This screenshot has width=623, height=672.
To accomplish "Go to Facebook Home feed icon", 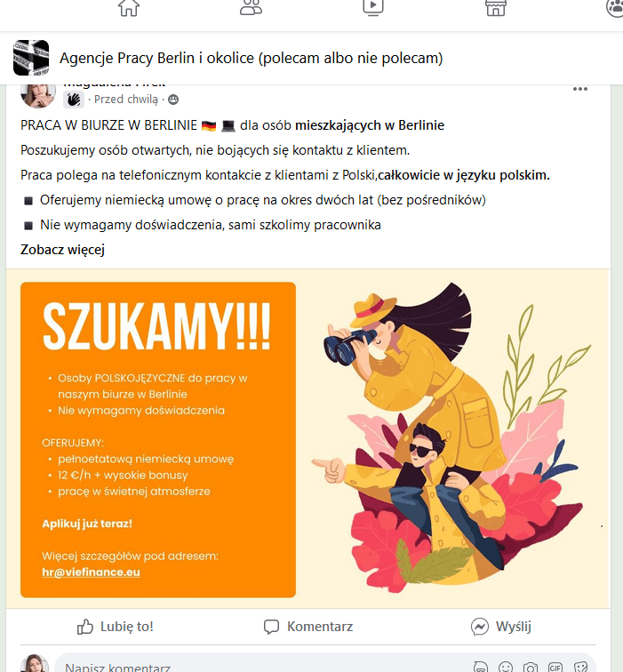I will 129,7.
